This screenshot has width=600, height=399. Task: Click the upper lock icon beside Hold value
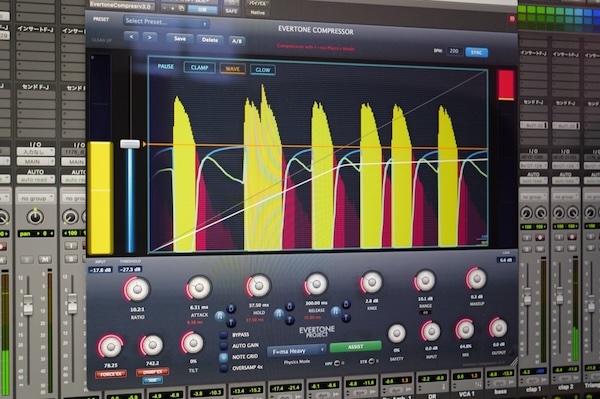(290, 306)
